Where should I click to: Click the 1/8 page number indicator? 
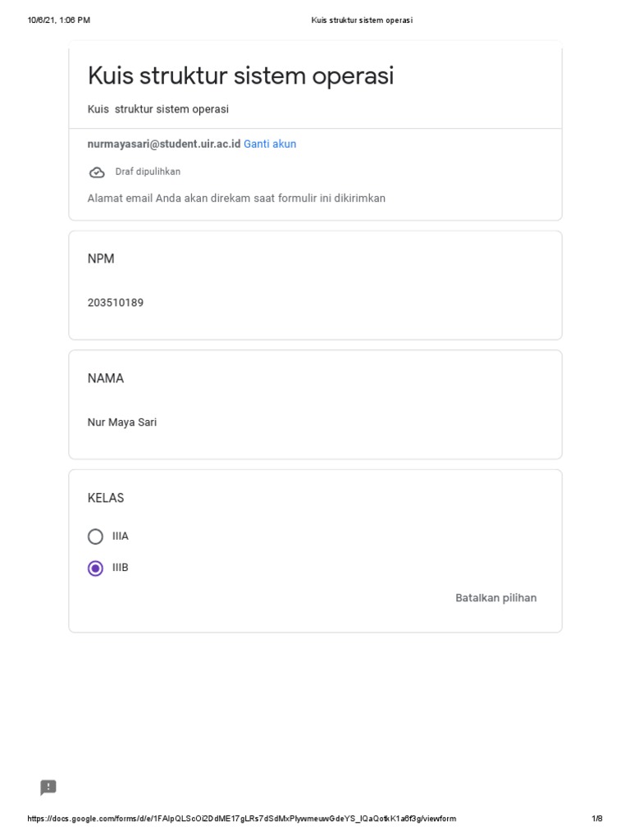(x=596, y=819)
